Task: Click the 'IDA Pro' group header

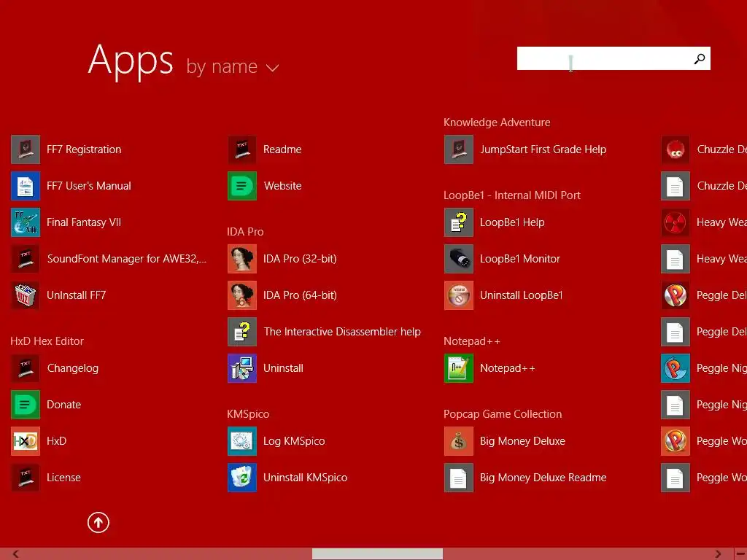Action: [x=245, y=231]
